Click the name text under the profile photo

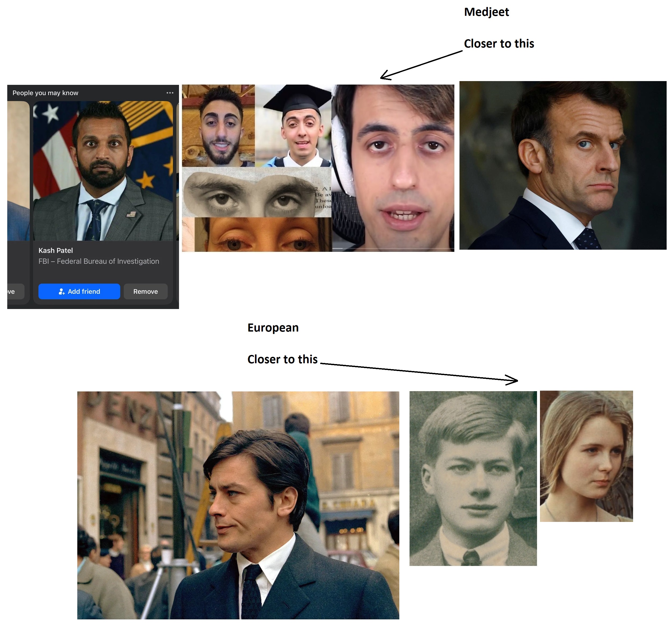point(56,250)
